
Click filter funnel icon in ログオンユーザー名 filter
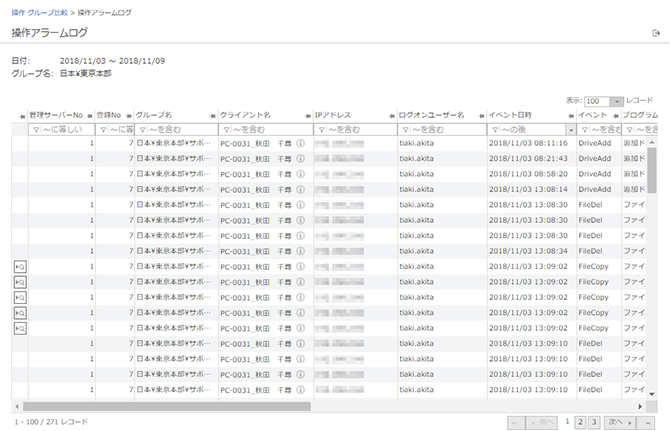coord(404,130)
